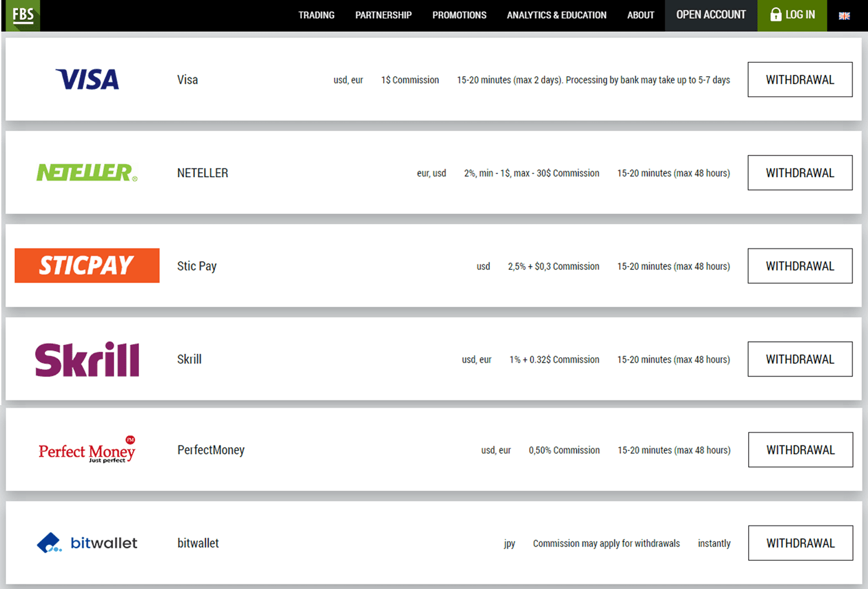Click Withdrawal button for Visa
Screen dimensions: 868x589
800,79
